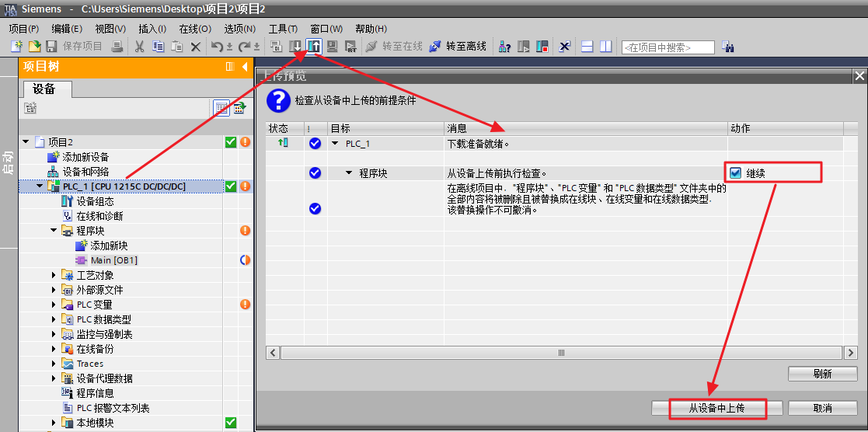Image resolution: width=868 pixels, height=432 pixels.
Task: Collapse PLC_1 row in upload preview
Action: (x=334, y=144)
